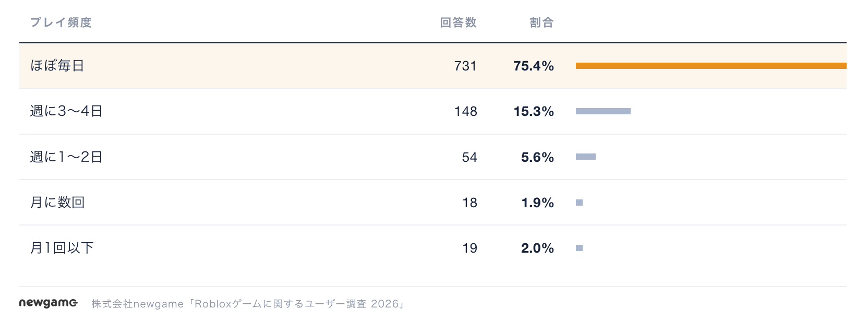Screen dimensions: 868x332
Task: Click the プレイ頻度 column header
Action: click(x=61, y=22)
